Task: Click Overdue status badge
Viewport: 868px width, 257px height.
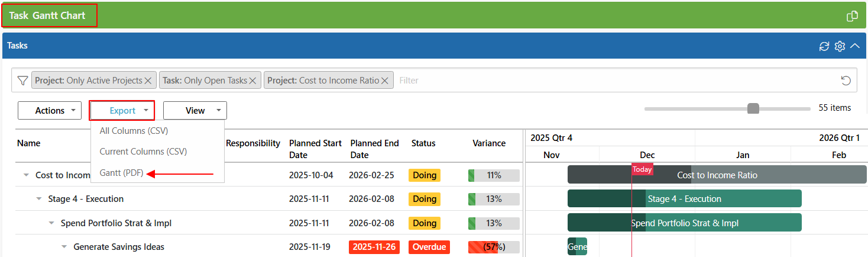Action: pyautogui.click(x=429, y=247)
